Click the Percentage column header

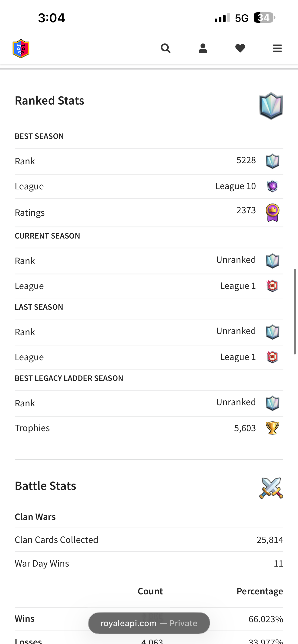(x=260, y=591)
